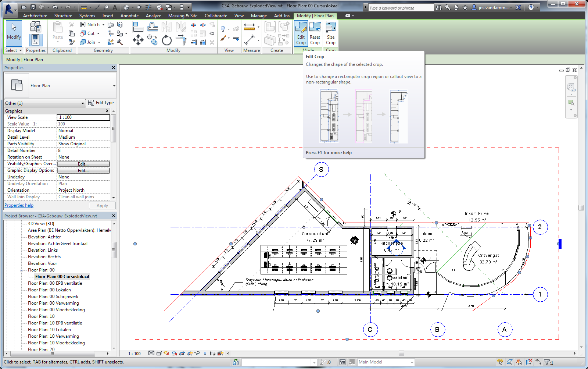Viewport: 588px width, 369px height.
Task: Click the Size Crop button
Action: [331, 33]
